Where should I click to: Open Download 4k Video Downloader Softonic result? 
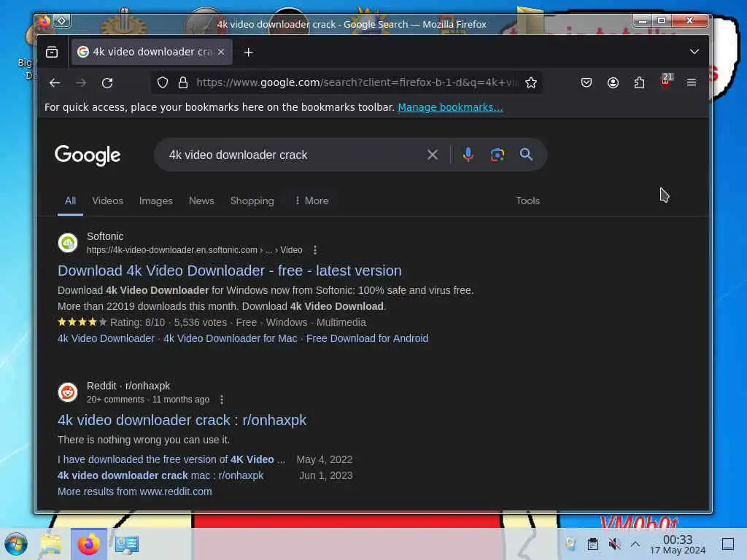pos(230,271)
